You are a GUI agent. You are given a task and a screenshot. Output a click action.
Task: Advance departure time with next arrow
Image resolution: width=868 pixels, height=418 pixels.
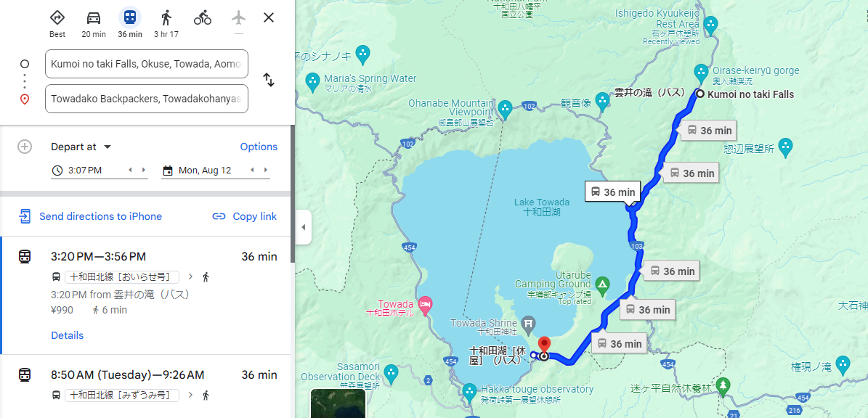point(144,171)
